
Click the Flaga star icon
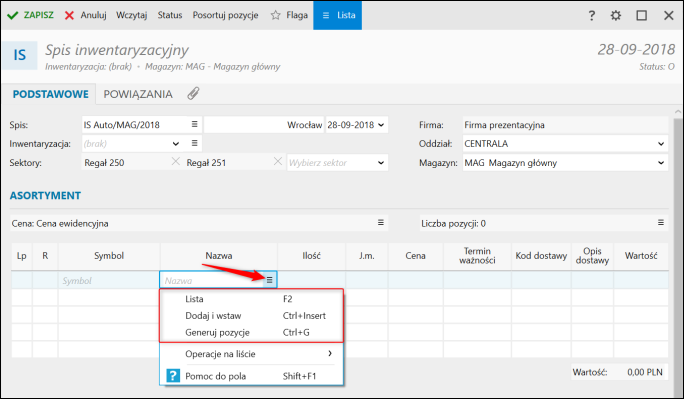click(275, 15)
